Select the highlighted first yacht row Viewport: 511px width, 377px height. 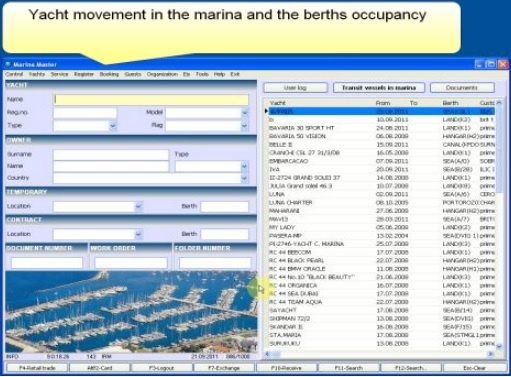(x=382, y=111)
